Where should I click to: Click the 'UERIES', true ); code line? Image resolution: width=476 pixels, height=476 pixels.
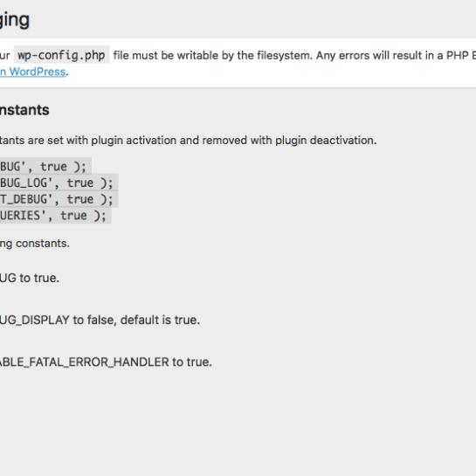click(56, 216)
